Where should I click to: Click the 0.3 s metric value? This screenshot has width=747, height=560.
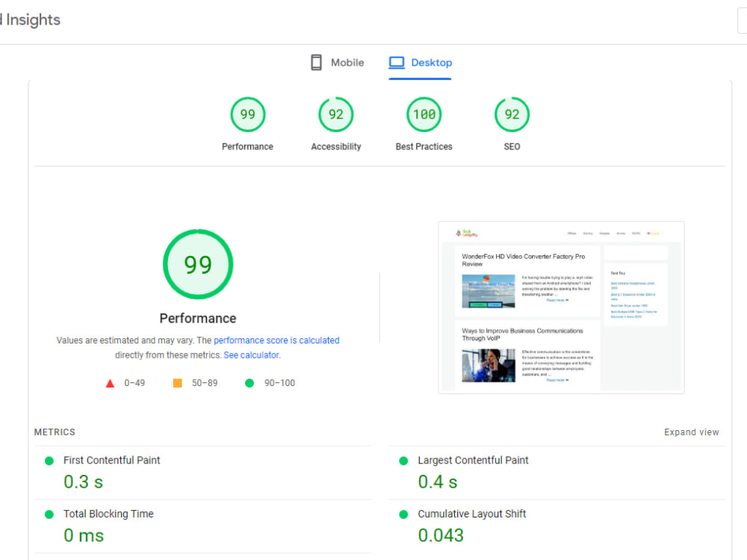(x=84, y=482)
